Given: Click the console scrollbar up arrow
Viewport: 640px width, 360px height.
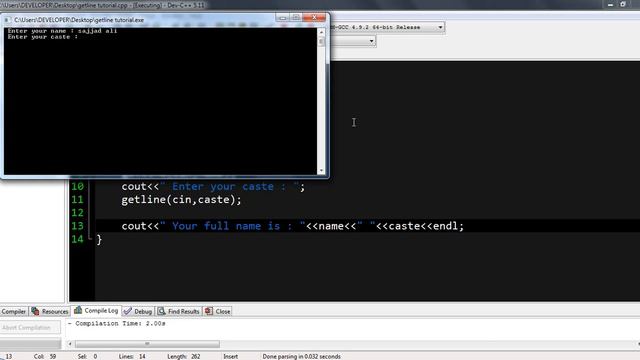Looking at the screenshot, I should point(322,31).
